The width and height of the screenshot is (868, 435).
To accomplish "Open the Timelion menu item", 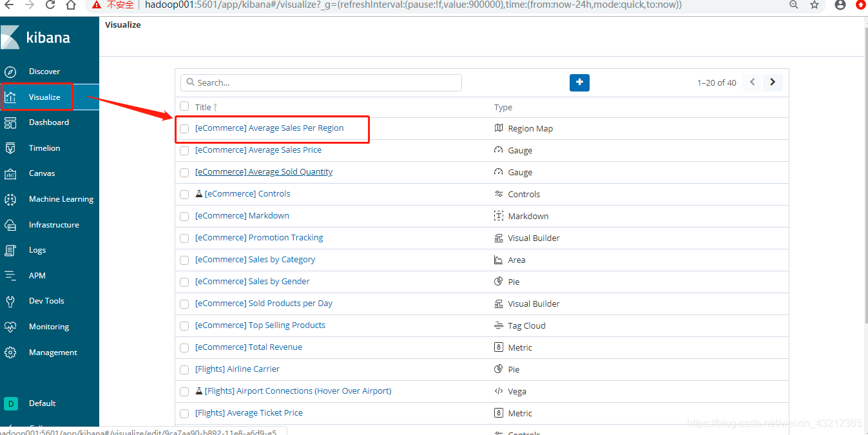I will tap(44, 148).
